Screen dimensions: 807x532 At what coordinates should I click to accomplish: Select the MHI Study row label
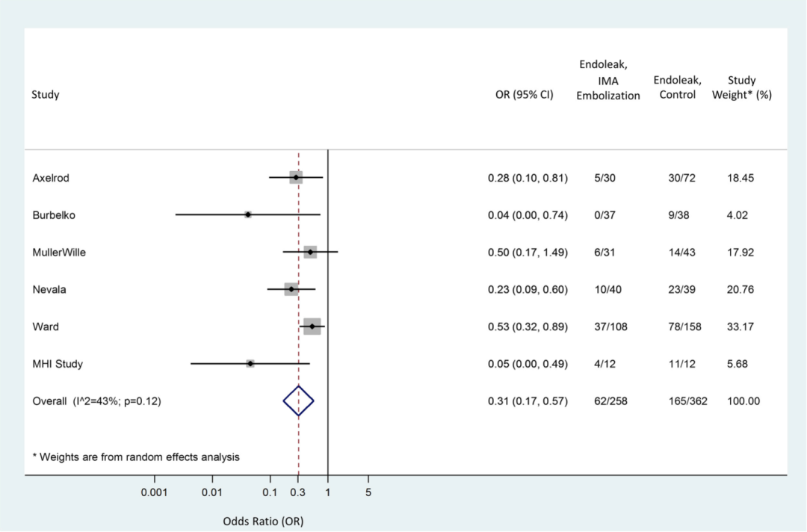click(x=58, y=365)
